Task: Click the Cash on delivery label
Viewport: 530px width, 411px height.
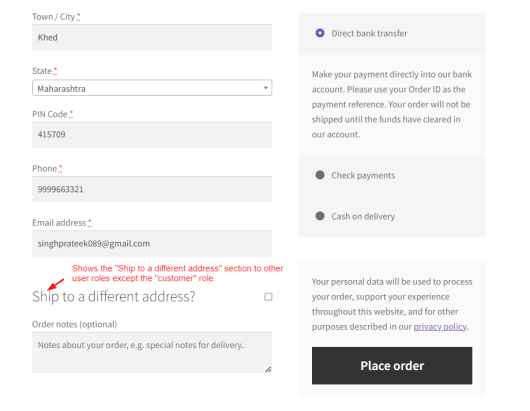Action: pos(363,216)
